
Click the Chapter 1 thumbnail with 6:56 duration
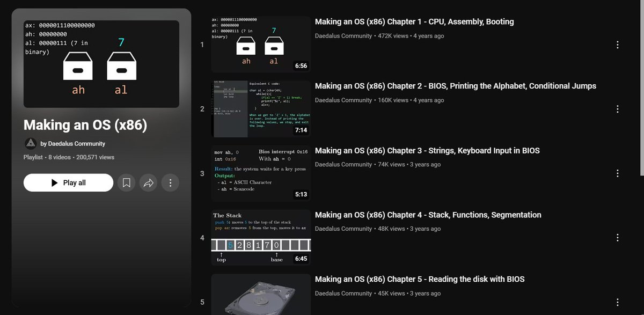pyautogui.click(x=261, y=44)
